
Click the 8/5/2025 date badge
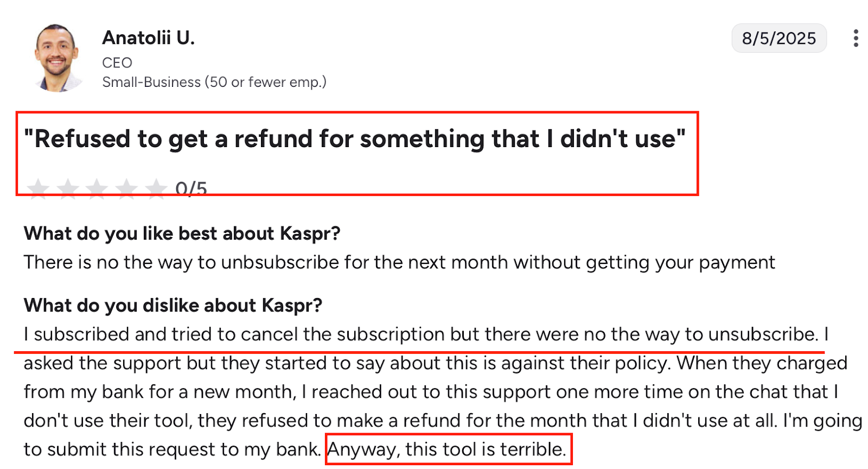pyautogui.click(x=779, y=38)
